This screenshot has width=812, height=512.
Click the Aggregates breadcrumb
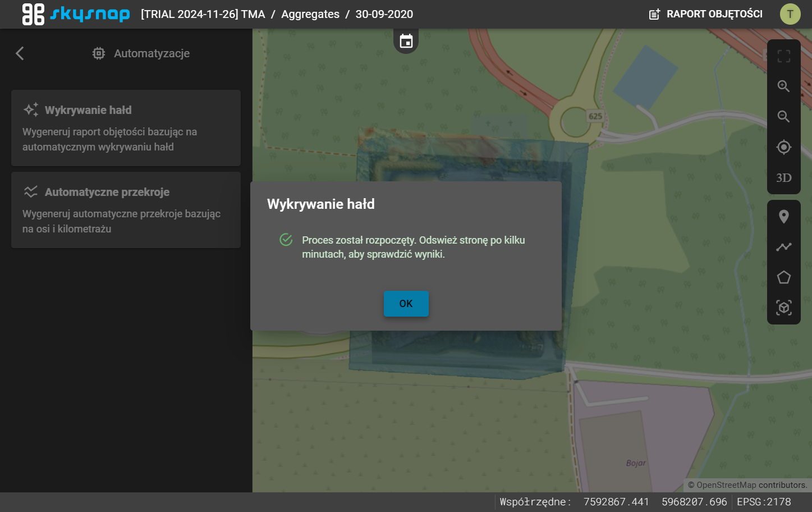[310, 14]
